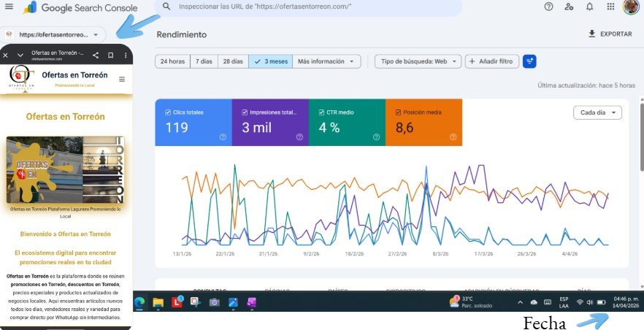This screenshot has height=330, width=644.
Task: Click the Ofertas en Torreón banner image
Action: 65,169
